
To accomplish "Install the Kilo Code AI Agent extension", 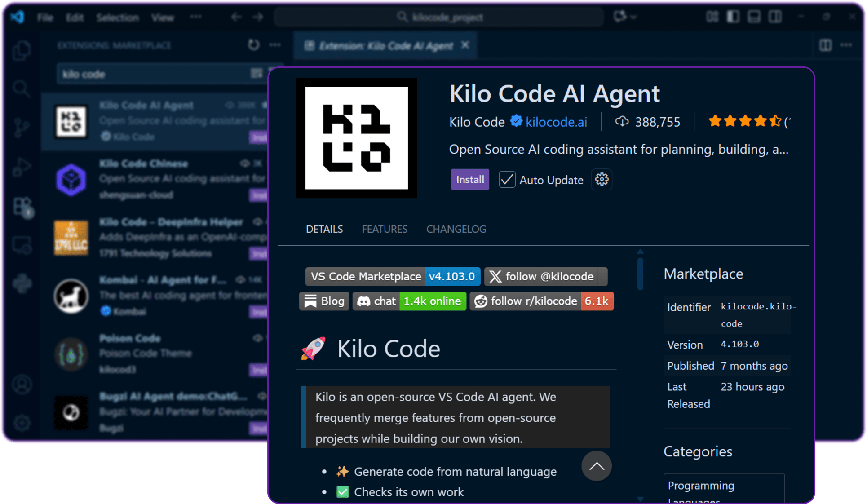I will tap(470, 180).
